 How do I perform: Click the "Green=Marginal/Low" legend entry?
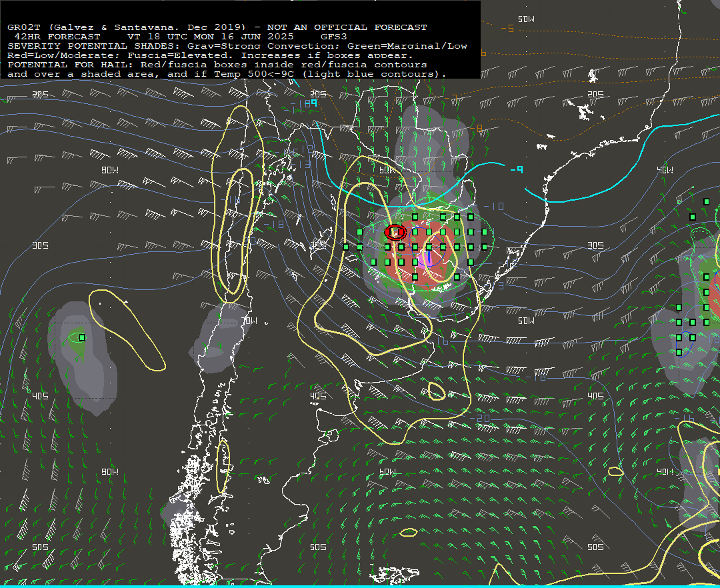click(407, 46)
